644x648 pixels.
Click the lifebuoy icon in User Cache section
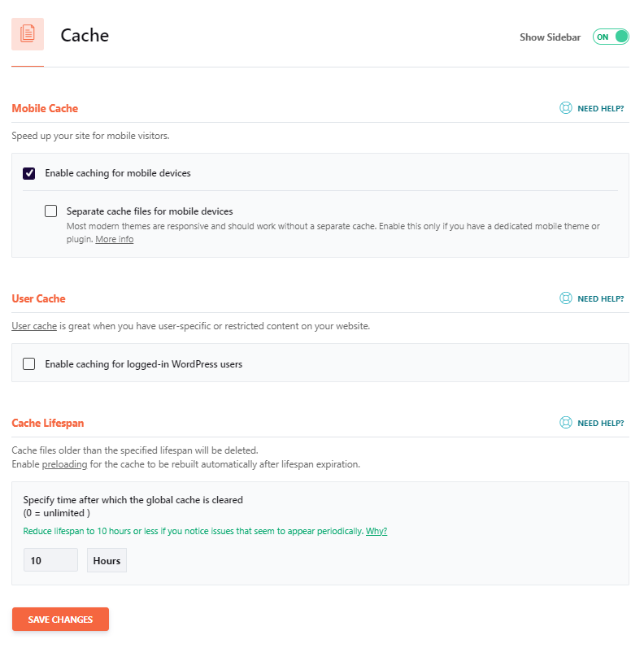pyautogui.click(x=565, y=298)
